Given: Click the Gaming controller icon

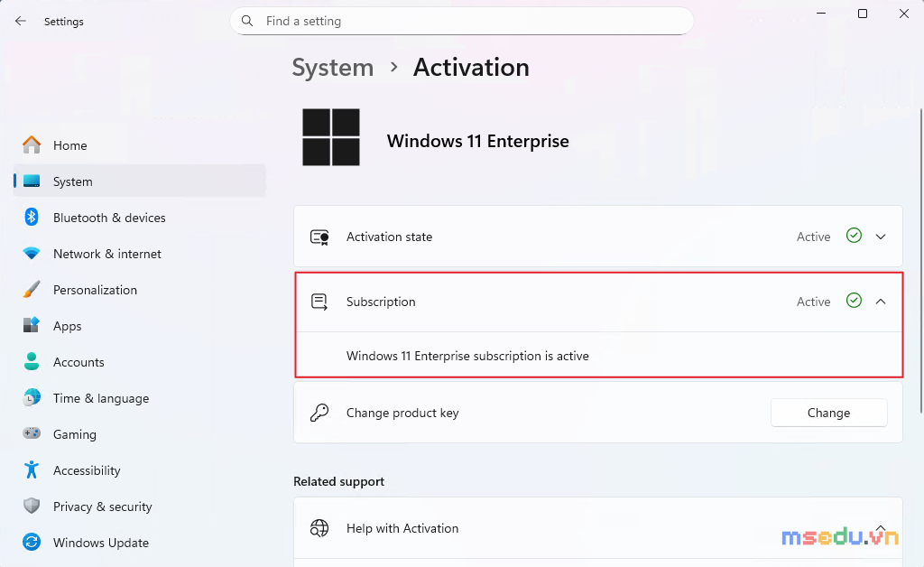Looking at the screenshot, I should coord(32,433).
